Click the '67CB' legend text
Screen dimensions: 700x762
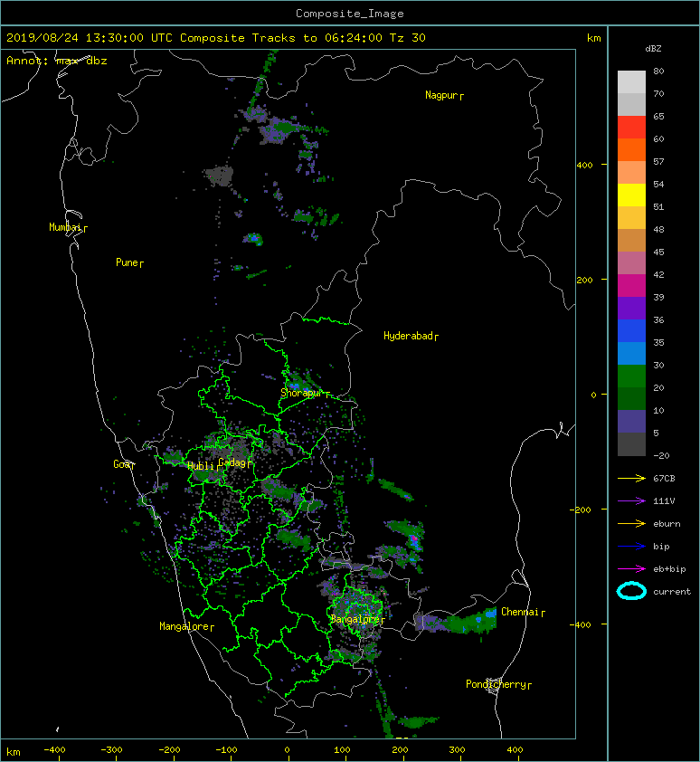664,479
